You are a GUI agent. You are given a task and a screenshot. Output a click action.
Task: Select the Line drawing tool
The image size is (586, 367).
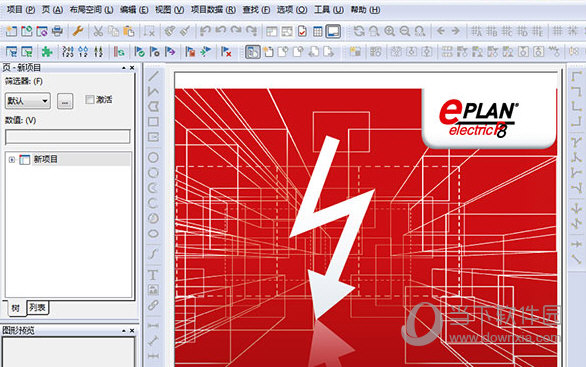(153, 76)
